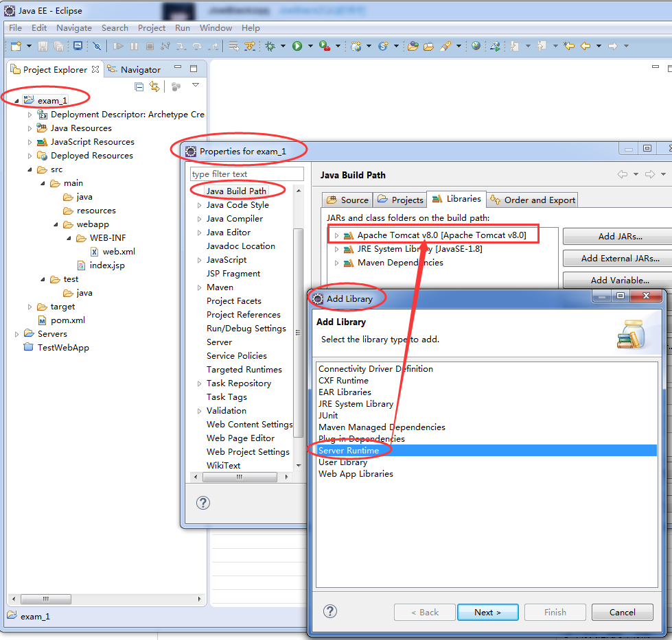Open the File menu

(x=15, y=28)
